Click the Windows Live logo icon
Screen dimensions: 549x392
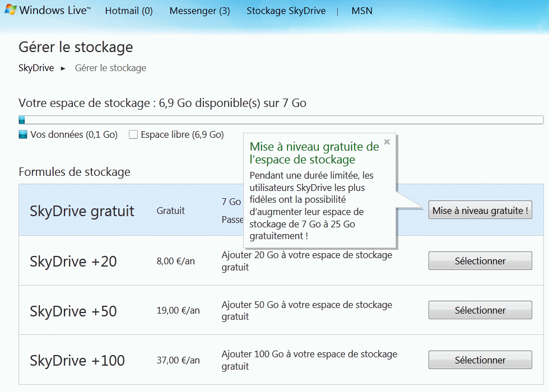point(10,10)
